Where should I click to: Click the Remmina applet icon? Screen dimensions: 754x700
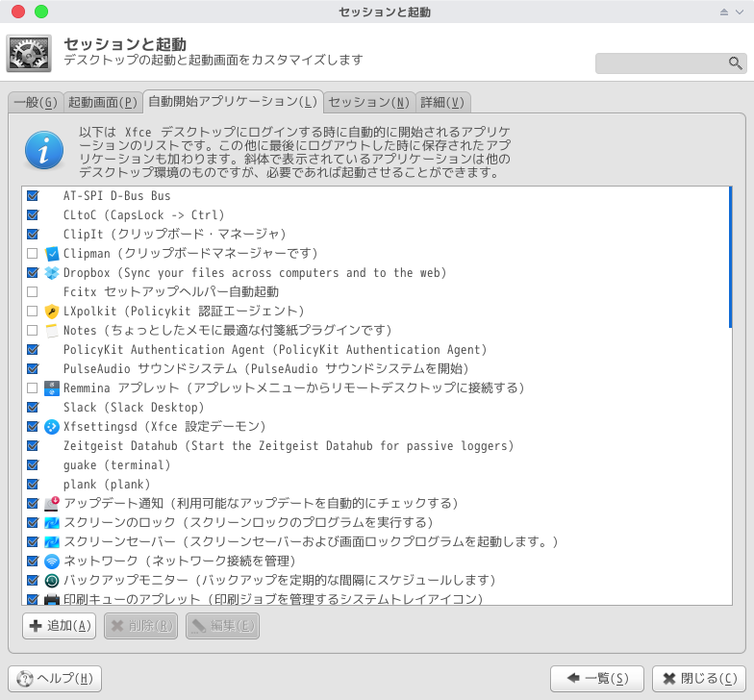pyautogui.click(x=52, y=388)
